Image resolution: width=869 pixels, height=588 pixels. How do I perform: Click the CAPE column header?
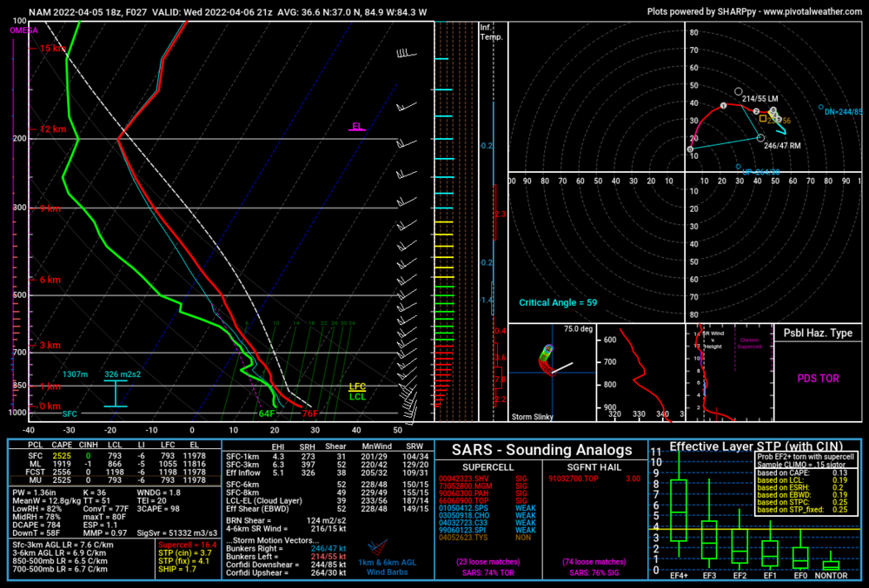click(62, 445)
